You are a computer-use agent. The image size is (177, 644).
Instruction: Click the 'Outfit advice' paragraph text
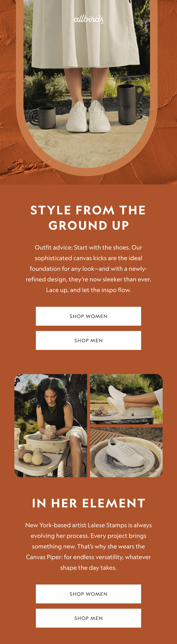(88, 269)
